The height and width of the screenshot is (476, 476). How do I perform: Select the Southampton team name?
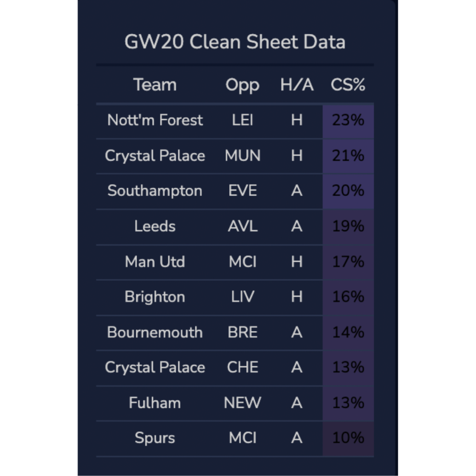pos(155,191)
